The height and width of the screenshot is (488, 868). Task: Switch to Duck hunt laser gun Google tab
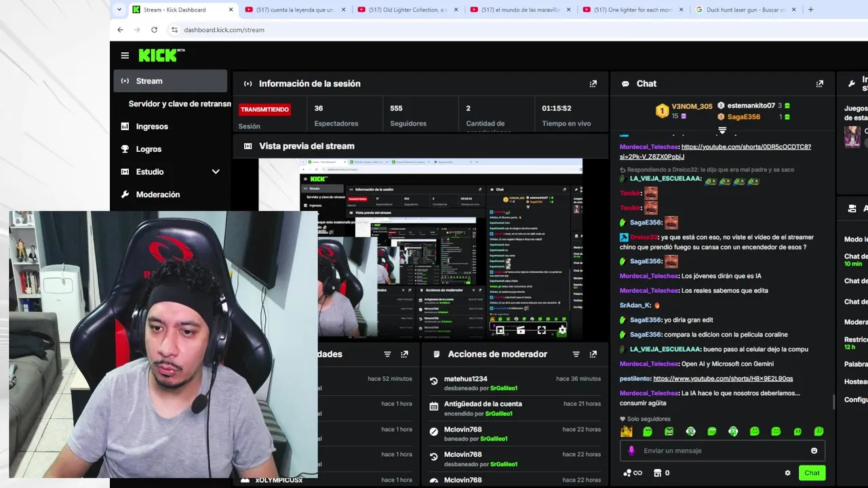pos(745,9)
